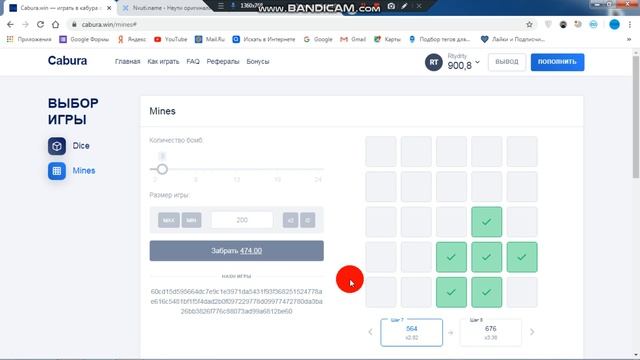Click the Mines panel heading
640x360 pixels.
[x=162, y=111]
